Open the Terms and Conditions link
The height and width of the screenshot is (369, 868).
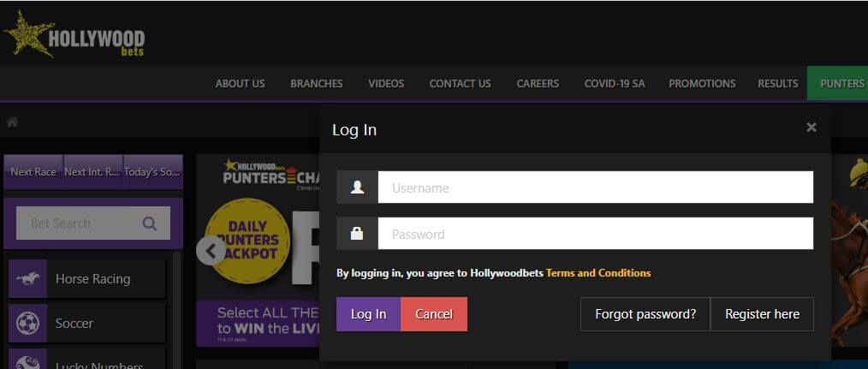click(598, 273)
